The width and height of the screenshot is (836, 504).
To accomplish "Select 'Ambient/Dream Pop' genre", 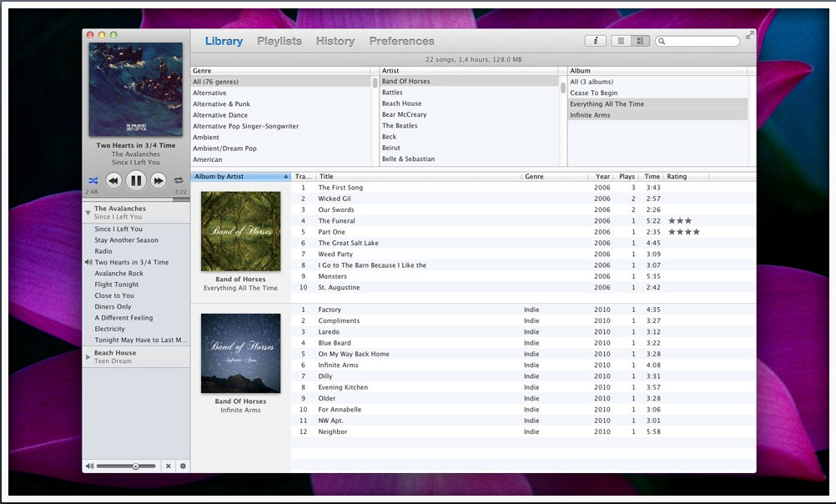I will coord(281,149).
